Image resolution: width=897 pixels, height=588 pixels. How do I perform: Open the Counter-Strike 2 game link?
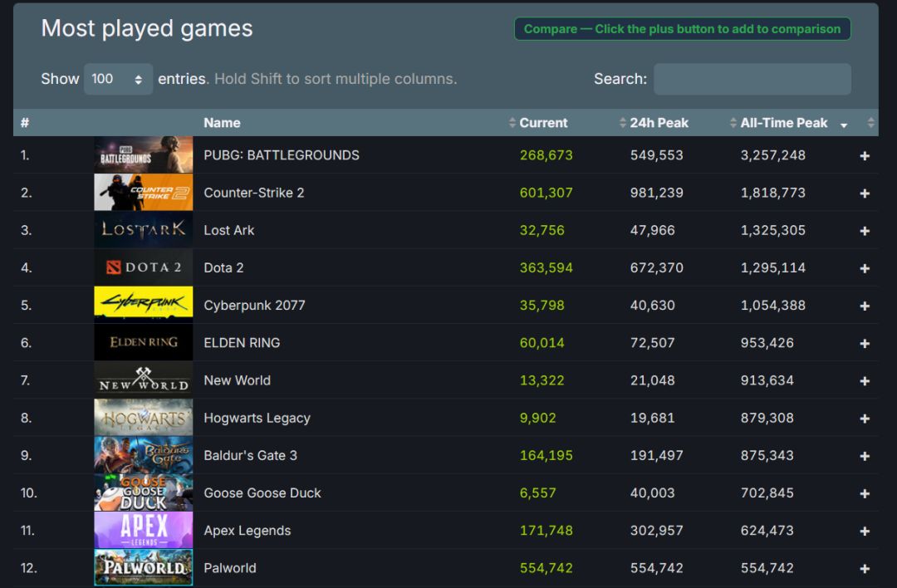(254, 193)
